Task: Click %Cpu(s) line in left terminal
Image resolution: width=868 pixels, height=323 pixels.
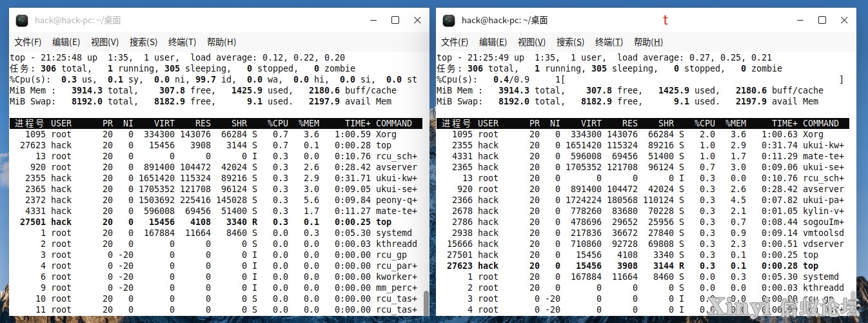Action: tap(213, 79)
